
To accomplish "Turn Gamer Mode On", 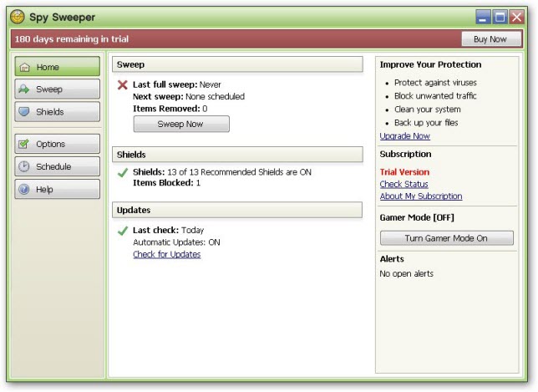I will (x=446, y=238).
